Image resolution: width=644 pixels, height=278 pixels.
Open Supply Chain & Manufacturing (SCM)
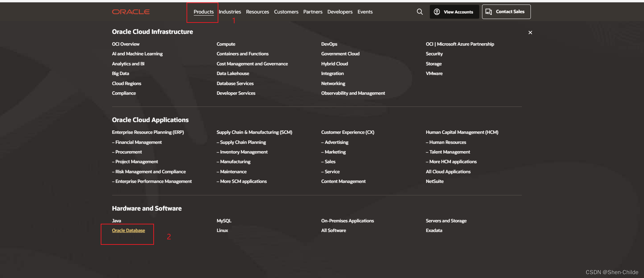pyautogui.click(x=254, y=132)
